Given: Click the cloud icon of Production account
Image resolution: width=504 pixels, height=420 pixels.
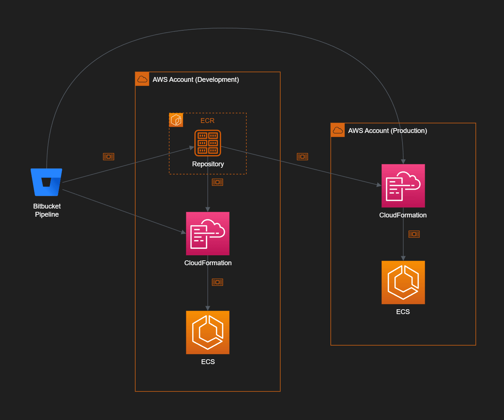Looking at the screenshot, I should [x=338, y=130].
